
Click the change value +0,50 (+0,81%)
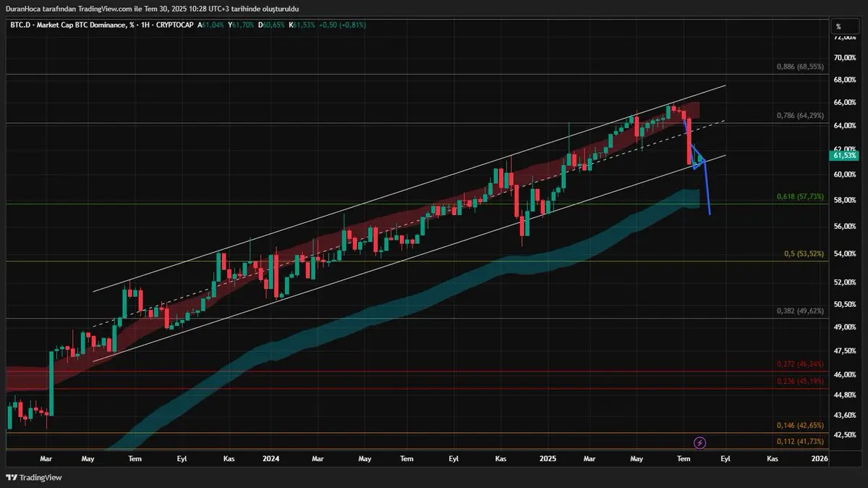click(x=342, y=25)
